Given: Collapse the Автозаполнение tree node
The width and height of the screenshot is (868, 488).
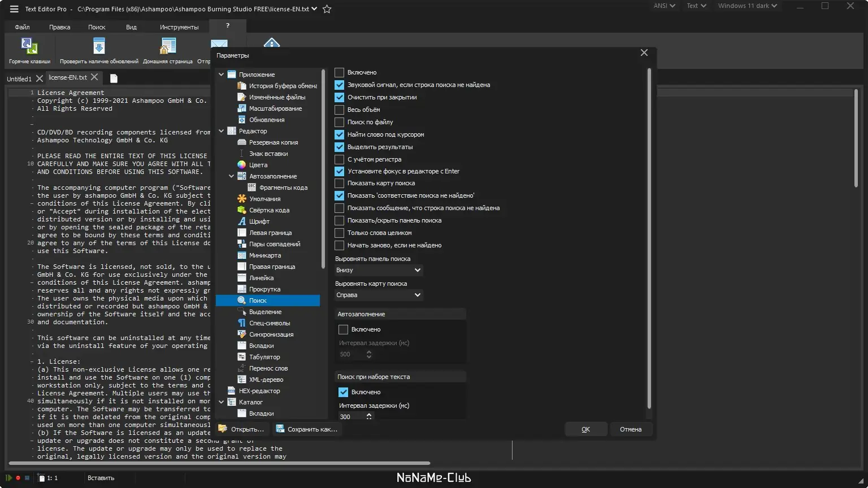Looking at the screenshot, I should [232, 176].
